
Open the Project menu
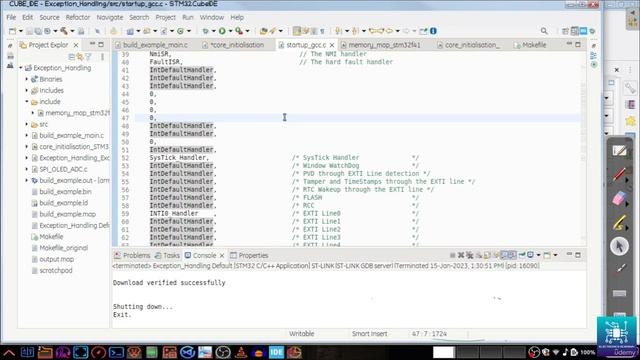coord(165,17)
